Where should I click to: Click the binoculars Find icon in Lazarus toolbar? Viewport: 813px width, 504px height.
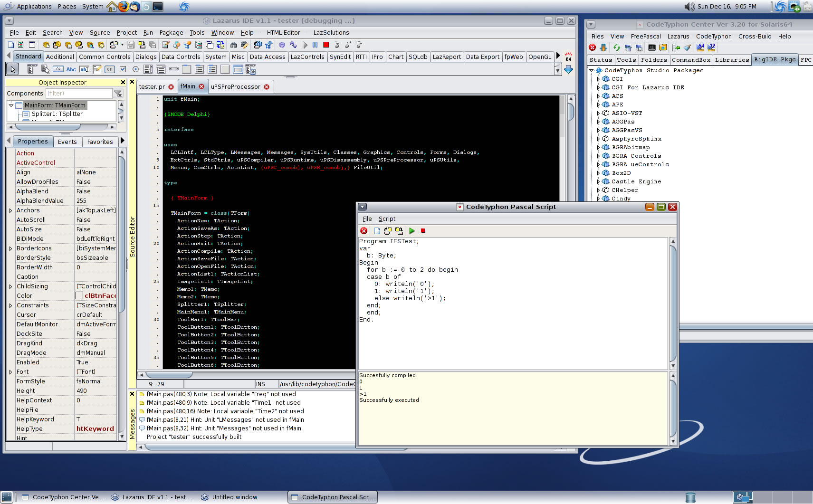(233, 45)
